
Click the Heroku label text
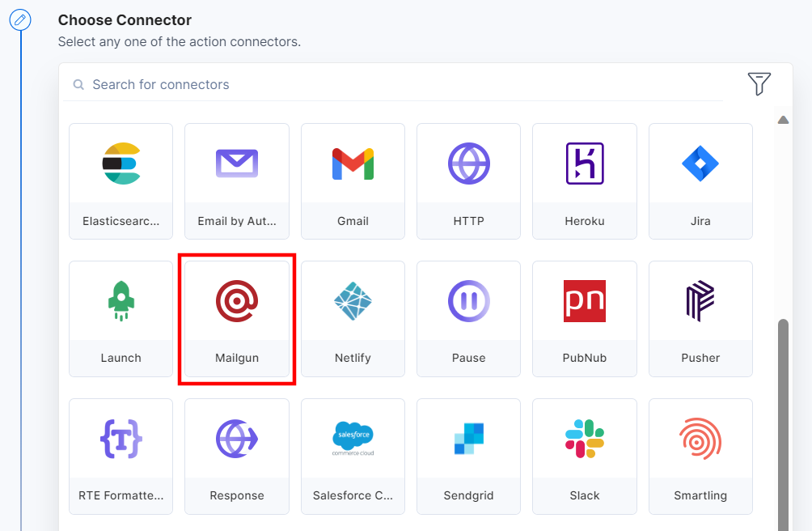pos(585,221)
